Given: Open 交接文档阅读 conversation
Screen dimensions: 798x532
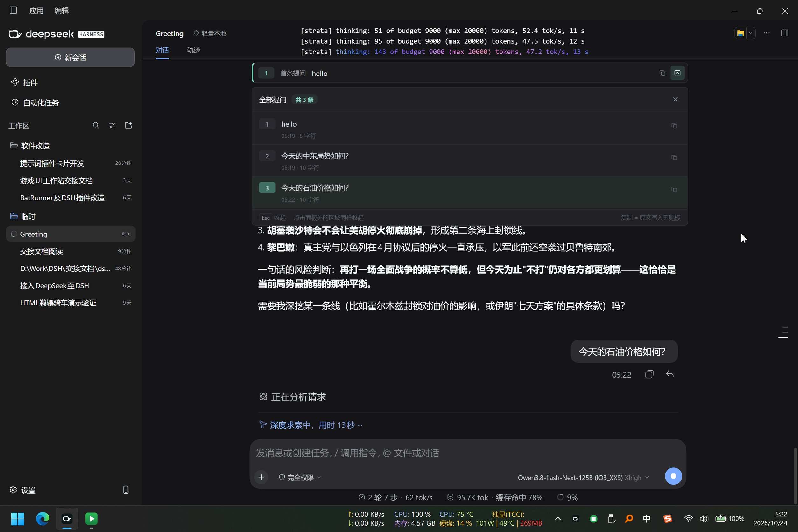Looking at the screenshot, I should tap(71, 251).
